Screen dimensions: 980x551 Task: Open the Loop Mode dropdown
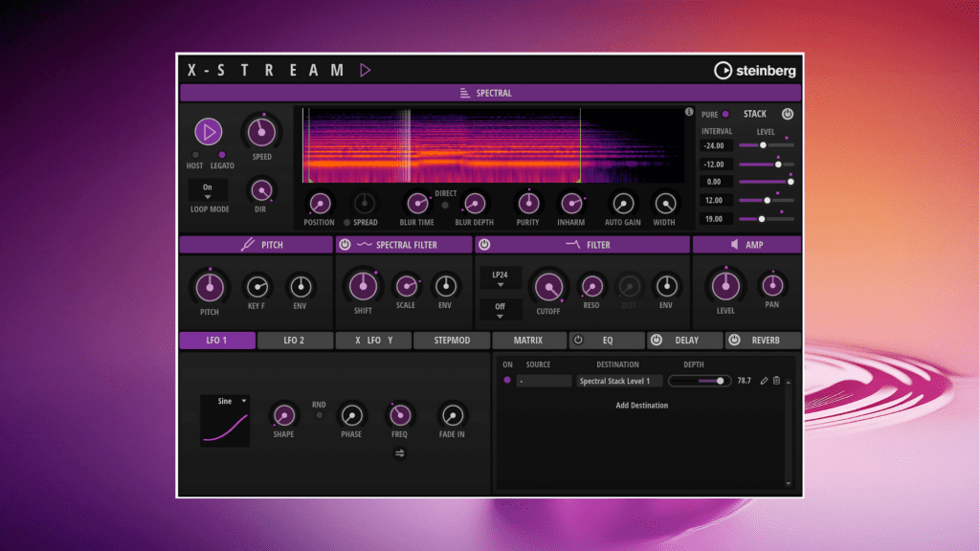[208, 191]
